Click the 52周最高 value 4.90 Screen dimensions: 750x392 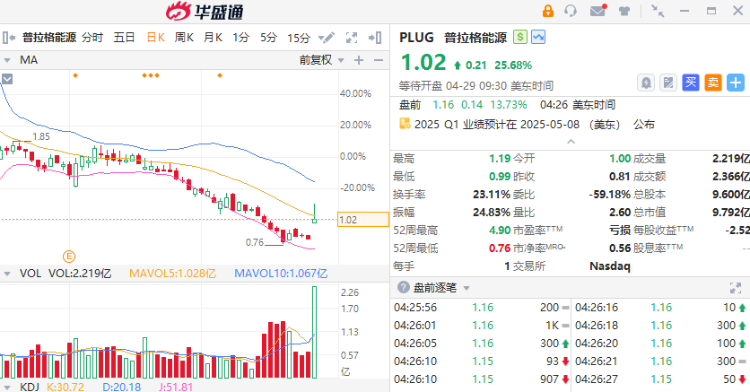tap(500, 230)
